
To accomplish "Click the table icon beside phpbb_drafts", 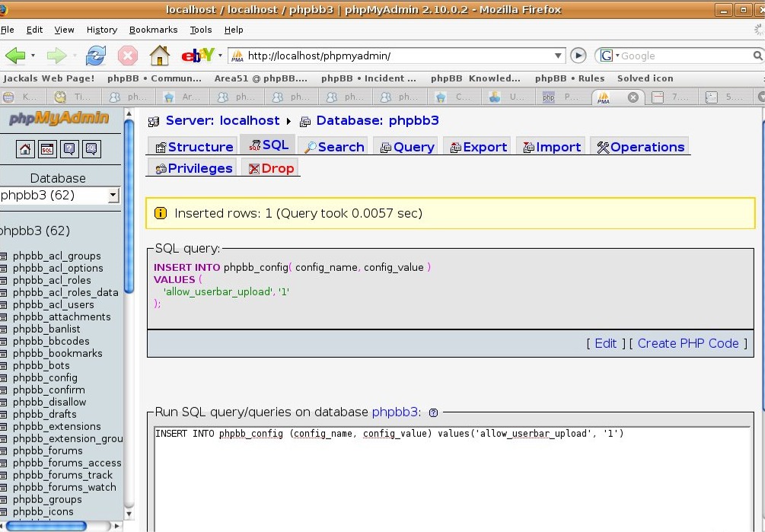I will [3, 415].
